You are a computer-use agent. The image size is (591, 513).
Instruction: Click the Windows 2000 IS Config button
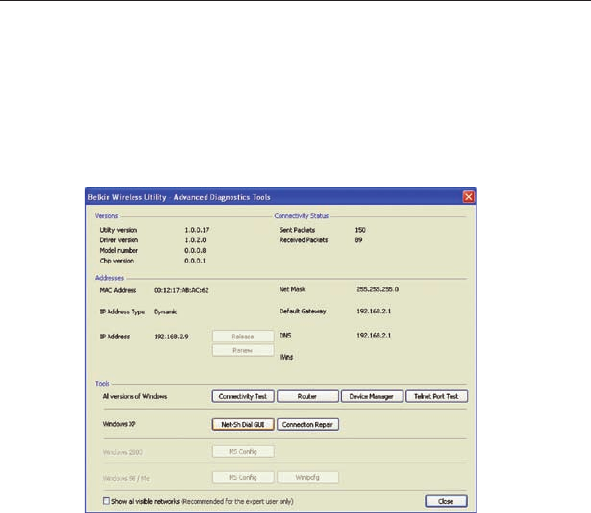243,452
